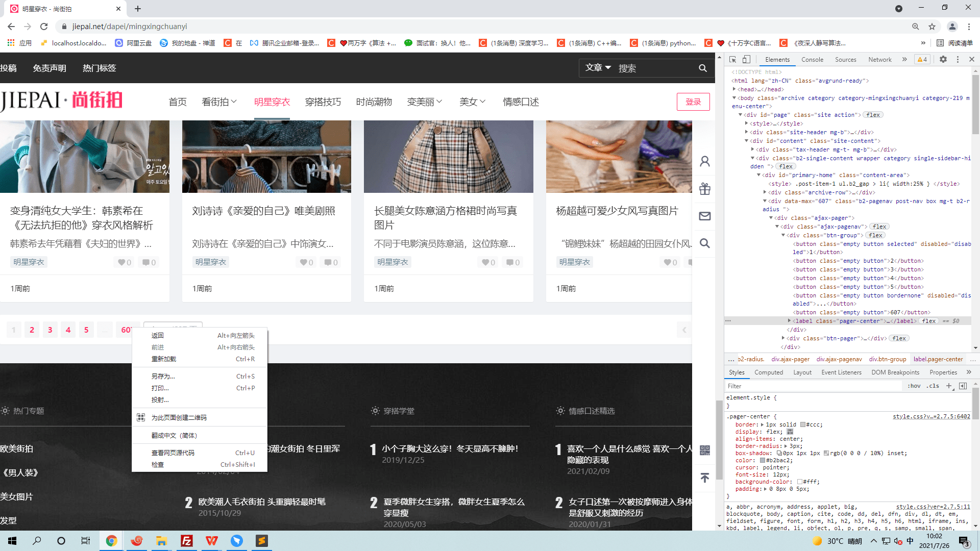Open Chrome profile avatar icon

(952, 27)
